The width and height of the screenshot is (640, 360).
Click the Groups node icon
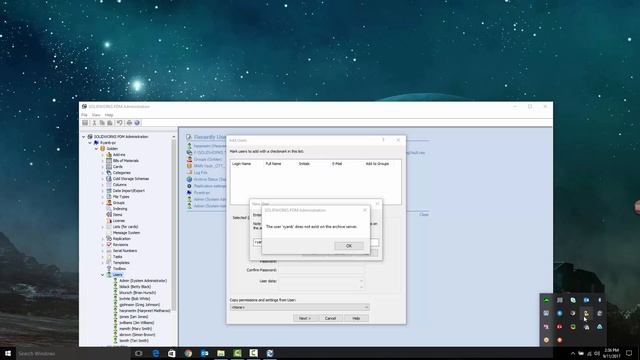pyautogui.click(x=109, y=202)
